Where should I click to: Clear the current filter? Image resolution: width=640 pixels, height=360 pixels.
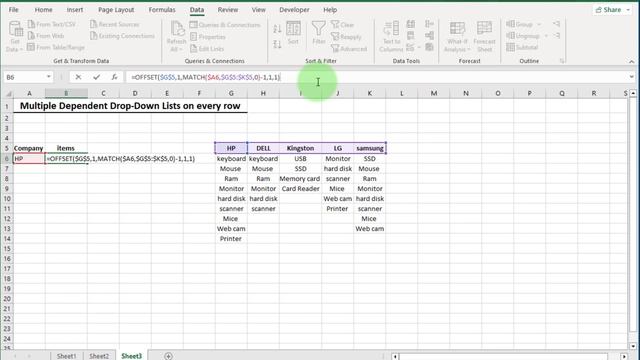tap(342, 25)
